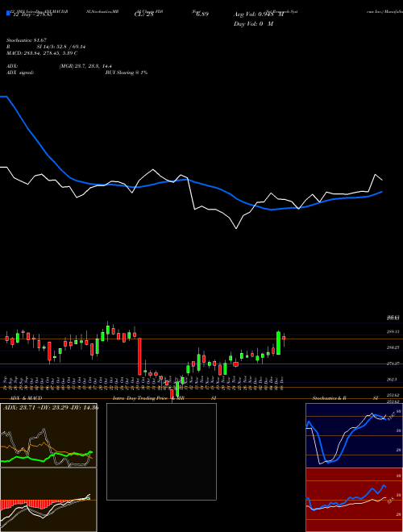Open the empty Intra-Day Trading Price panel
403x532 pixels.
click(x=161, y=451)
